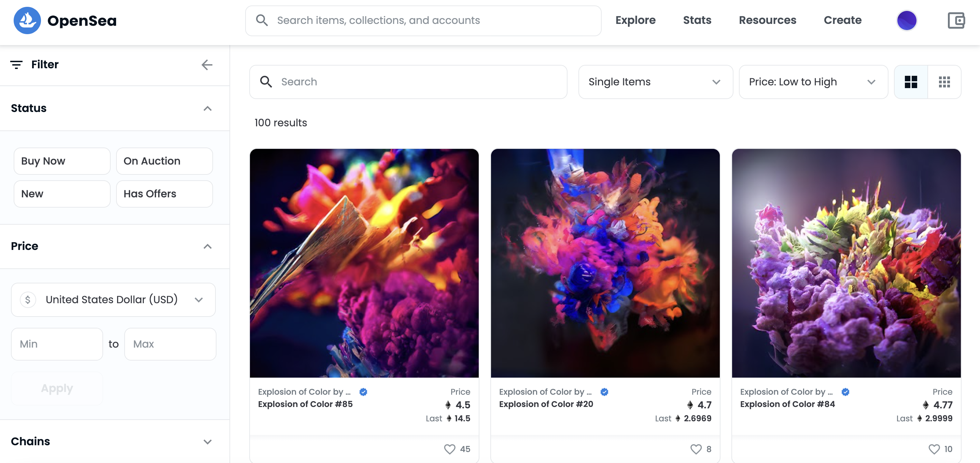Toggle the Buy Now status filter
Viewport: 980px width, 463px height.
point(62,161)
